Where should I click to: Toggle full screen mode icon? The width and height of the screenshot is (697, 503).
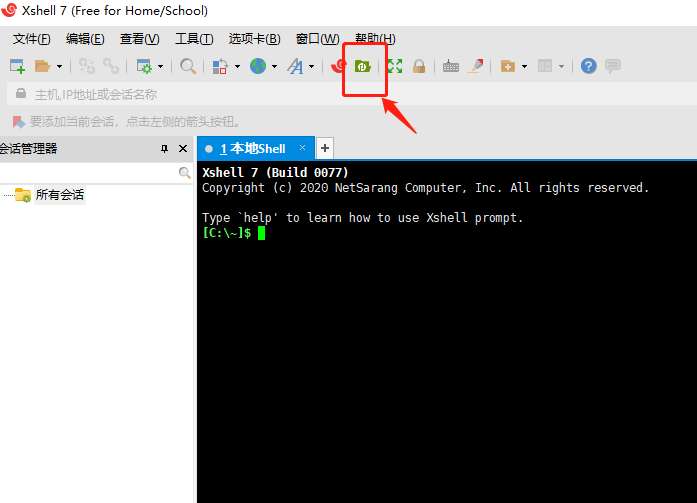click(395, 66)
